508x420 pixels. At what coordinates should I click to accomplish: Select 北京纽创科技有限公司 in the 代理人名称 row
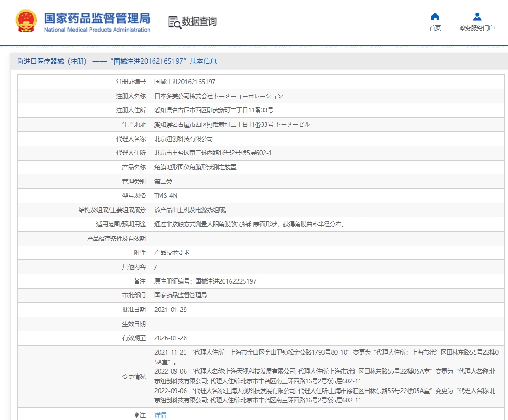tap(184, 139)
